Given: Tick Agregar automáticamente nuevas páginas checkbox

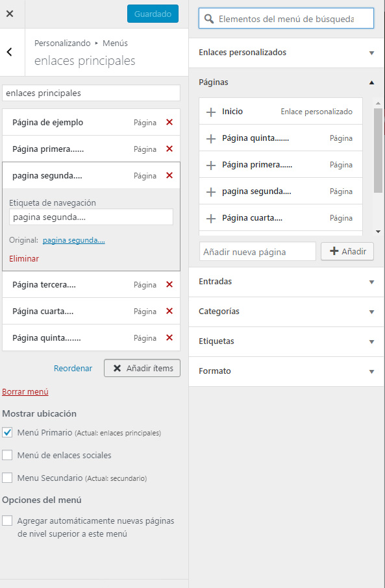Looking at the screenshot, I should 7,521.
